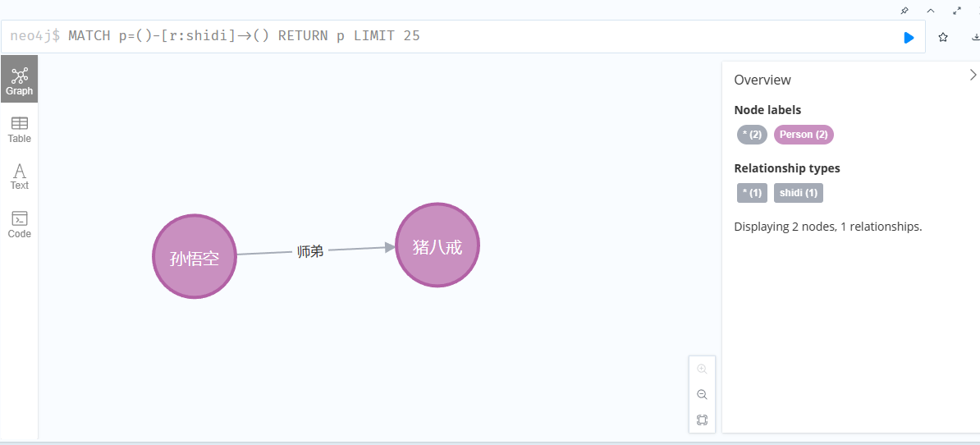Open the Code view
This screenshot has width=980, height=445.
(20, 225)
